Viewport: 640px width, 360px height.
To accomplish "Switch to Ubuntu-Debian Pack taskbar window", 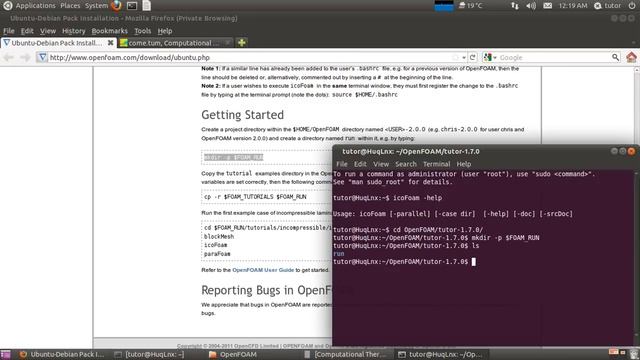I will click(x=62, y=354).
